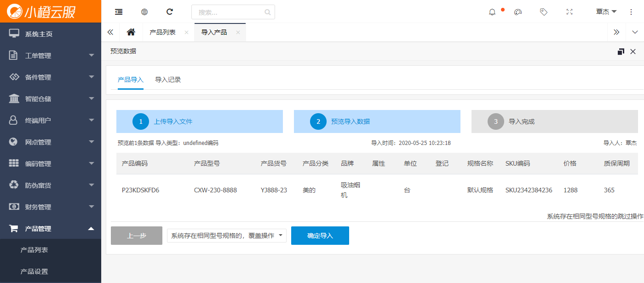Restore the 预览数据 panel window icon
644x283 pixels.
click(621, 52)
